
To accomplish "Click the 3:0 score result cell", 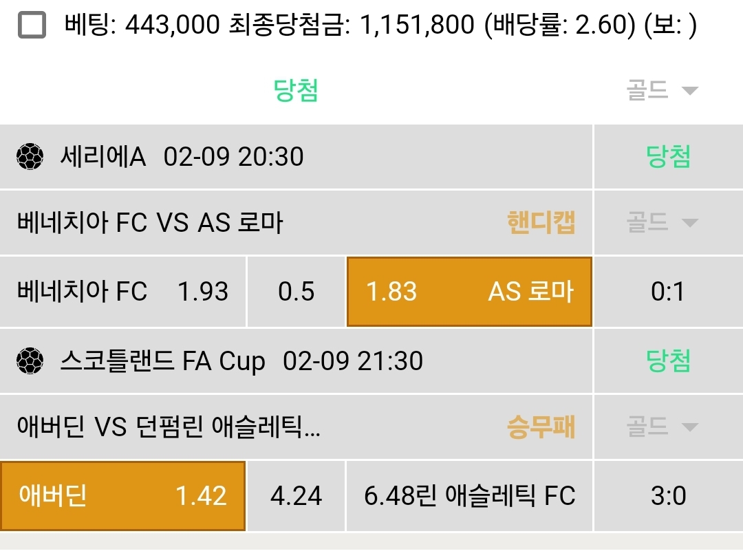I will point(668,496).
